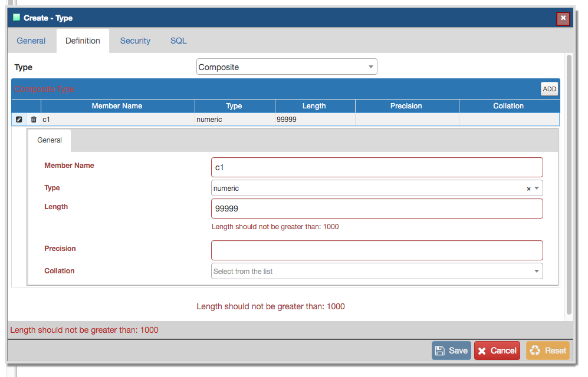588x377 pixels.
Task: Click into the Member Name field
Action: (376, 167)
